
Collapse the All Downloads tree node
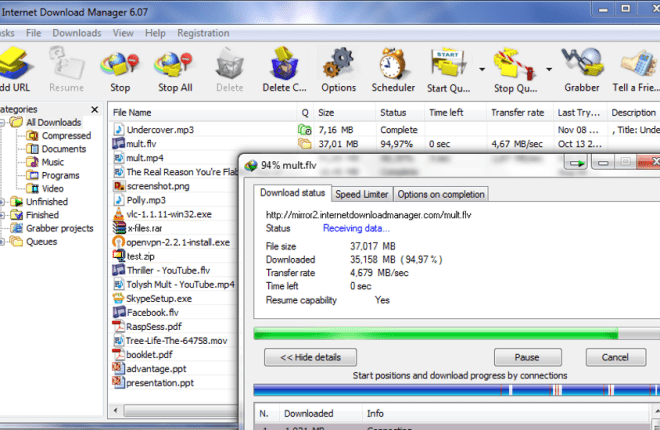2,122
